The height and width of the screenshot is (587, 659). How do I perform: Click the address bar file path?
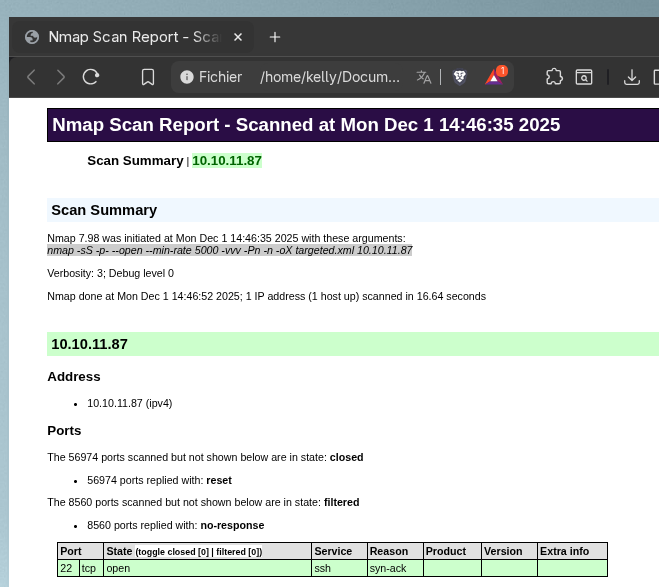[330, 77]
